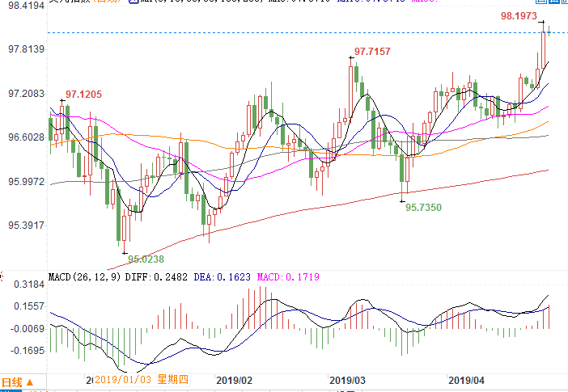Click the 2019/01/03 星期四 date tooltip
Viewport: 568px width, 392px height.
tap(140, 379)
